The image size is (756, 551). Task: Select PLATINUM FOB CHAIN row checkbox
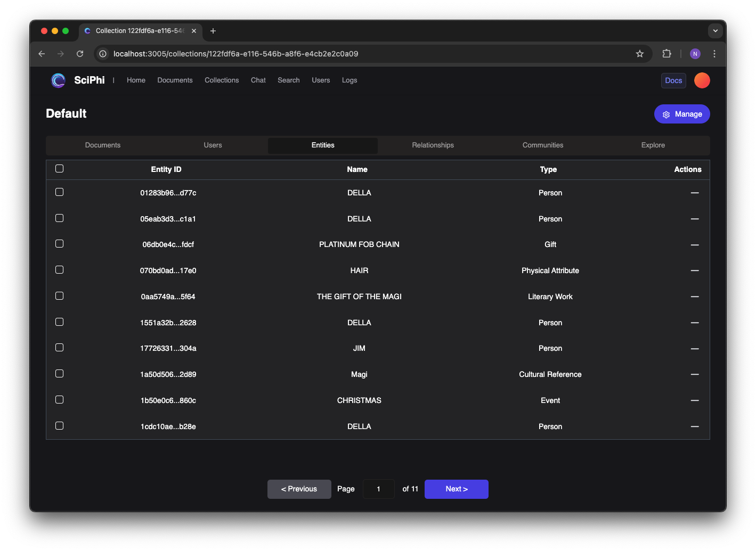coord(60,244)
